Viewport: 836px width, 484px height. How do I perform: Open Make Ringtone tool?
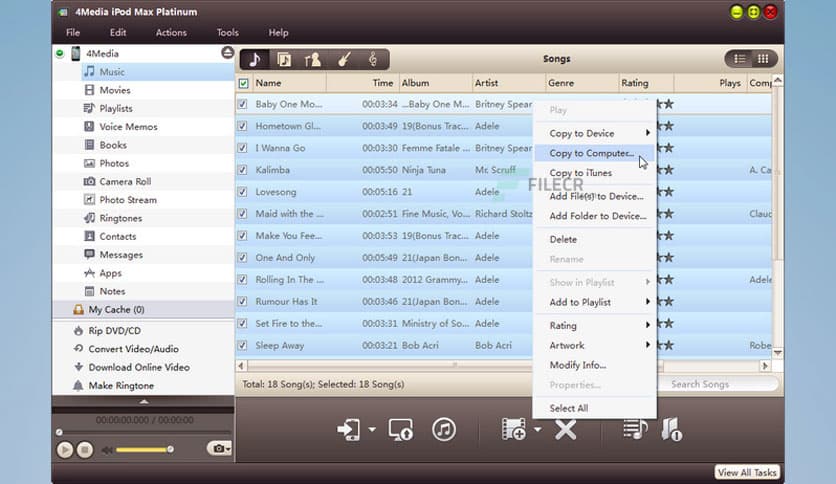[120, 385]
